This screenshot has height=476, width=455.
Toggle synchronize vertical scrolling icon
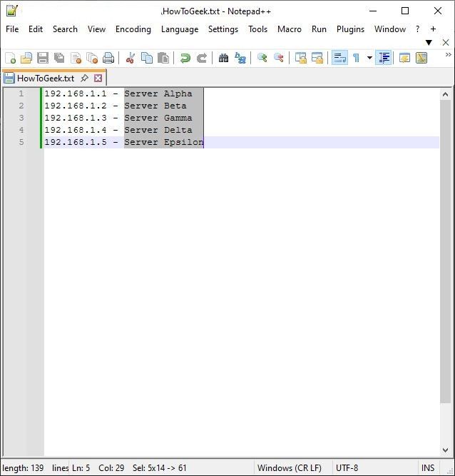tap(301, 58)
